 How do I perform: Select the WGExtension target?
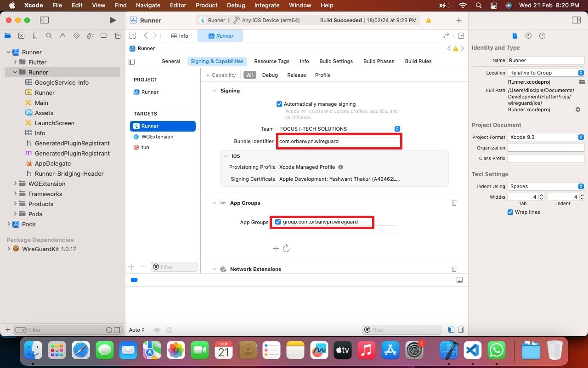pos(157,137)
